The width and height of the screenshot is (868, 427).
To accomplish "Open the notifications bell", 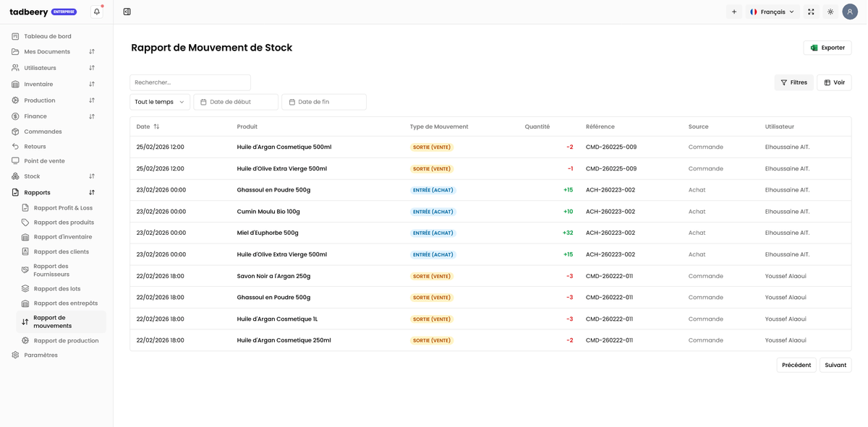I will [x=97, y=12].
